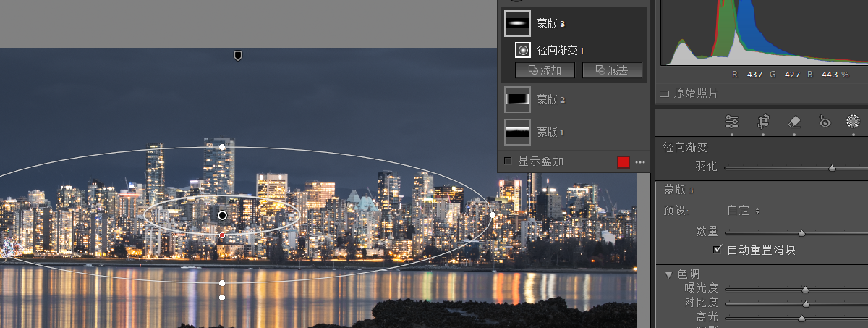Click the R value 43.7 in histogram

[x=755, y=74]
